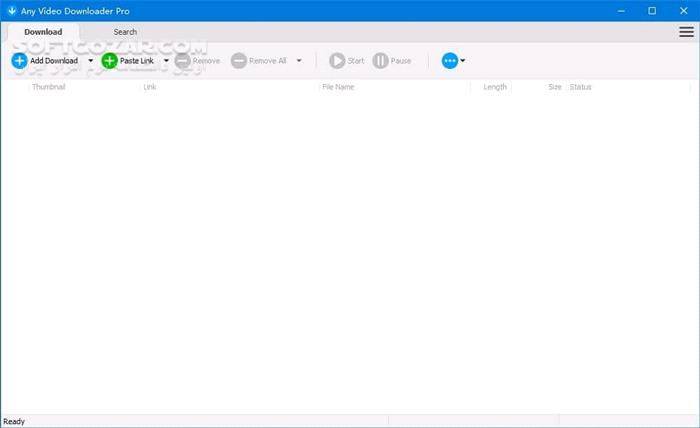The width and height of the screenshot is (700, 428).
Task: Click the app download arrow icon in title bar
Action: pos(12,11)
